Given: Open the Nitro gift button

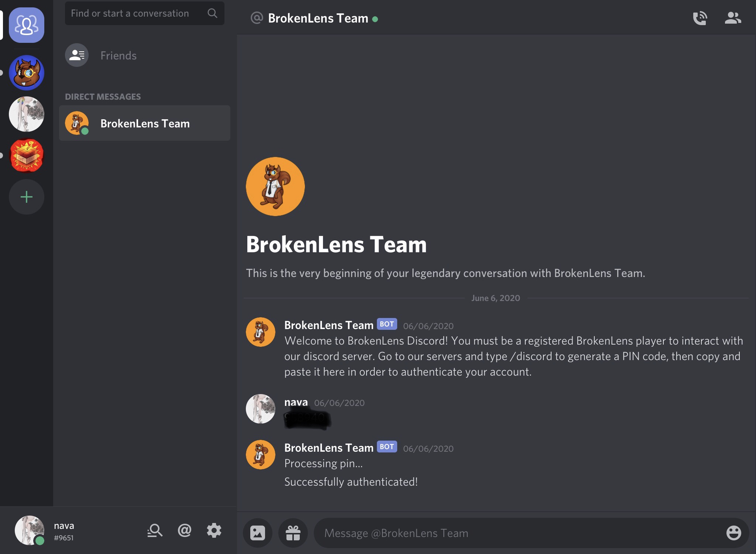Looking at the screenshot, I should click(293, 533).
